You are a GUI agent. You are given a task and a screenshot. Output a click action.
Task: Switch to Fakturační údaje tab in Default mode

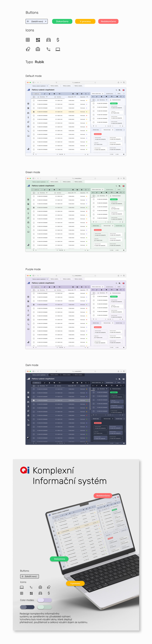tap(107, 130)
